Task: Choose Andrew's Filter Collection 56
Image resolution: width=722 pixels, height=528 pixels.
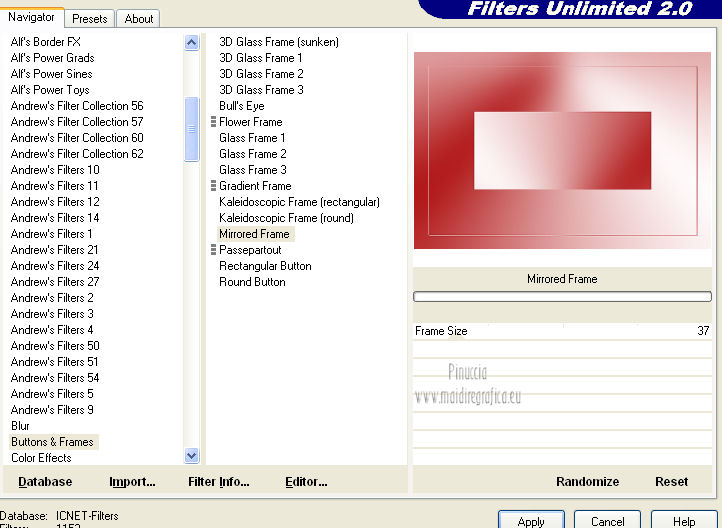Action: (77, 106)
